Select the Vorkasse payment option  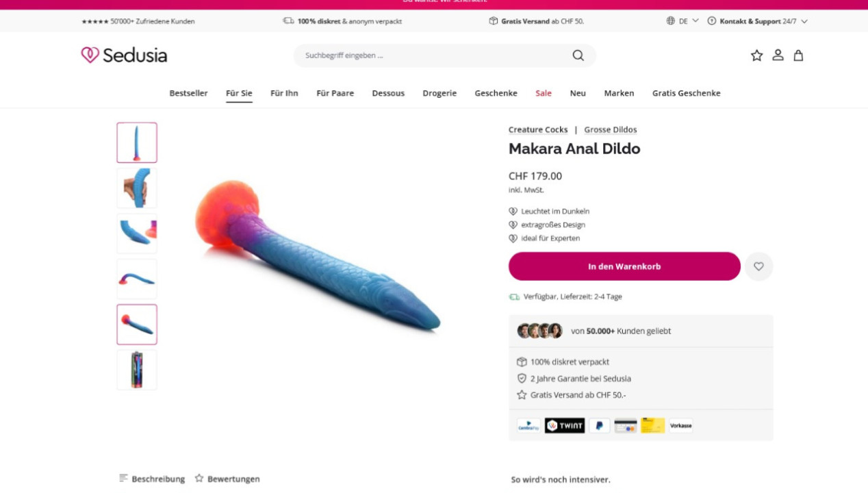680,425
